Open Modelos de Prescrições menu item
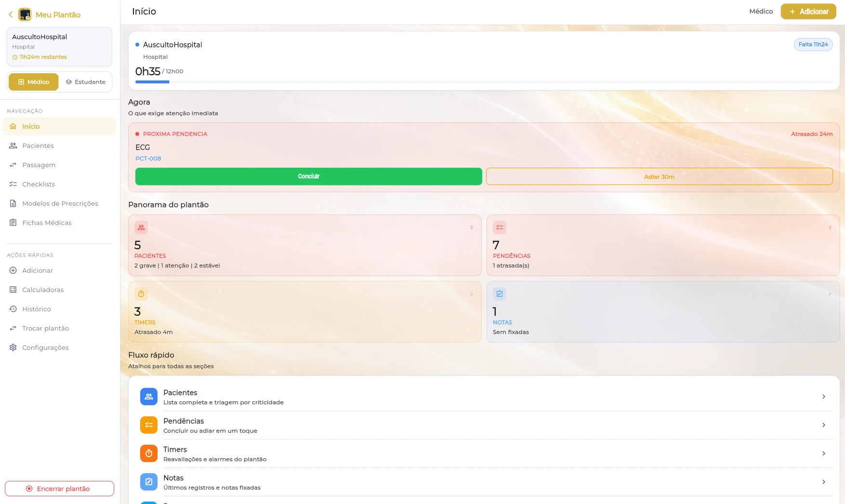 (59, 203)
